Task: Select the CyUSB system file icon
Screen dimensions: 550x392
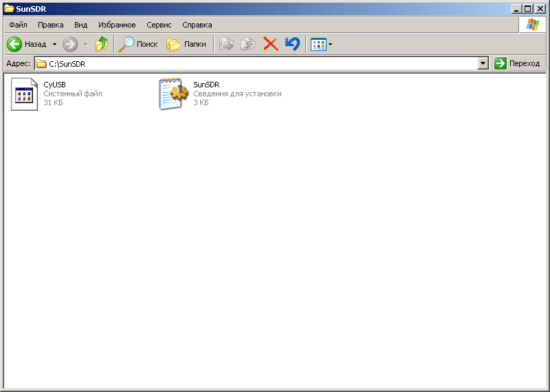Action: click(x=24, y=94)
